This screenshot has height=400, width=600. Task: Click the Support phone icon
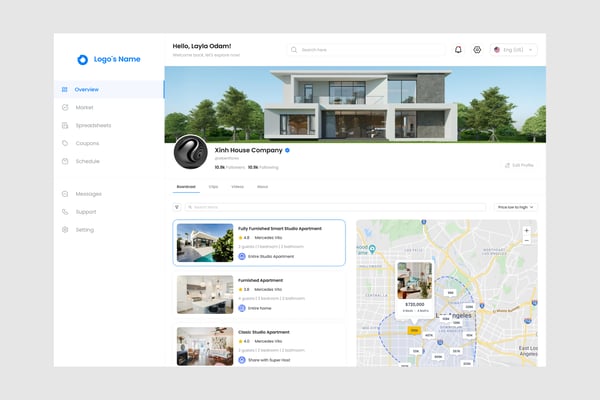(65, 212)
